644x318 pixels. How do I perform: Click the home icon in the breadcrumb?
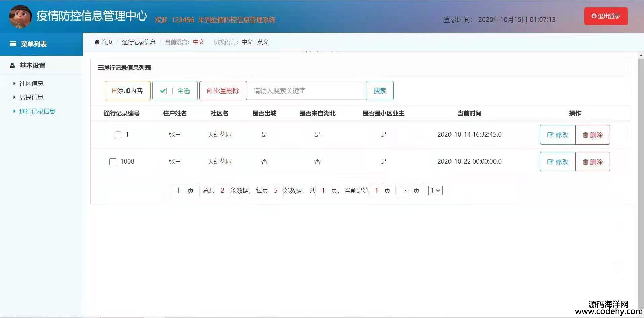point(97,42)
